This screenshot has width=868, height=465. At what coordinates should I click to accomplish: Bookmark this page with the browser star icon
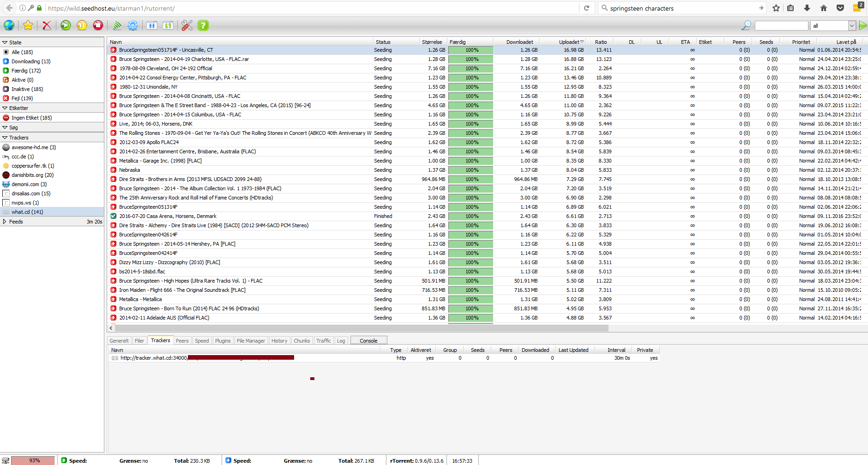pyautogui.click(x=776, y=8)
